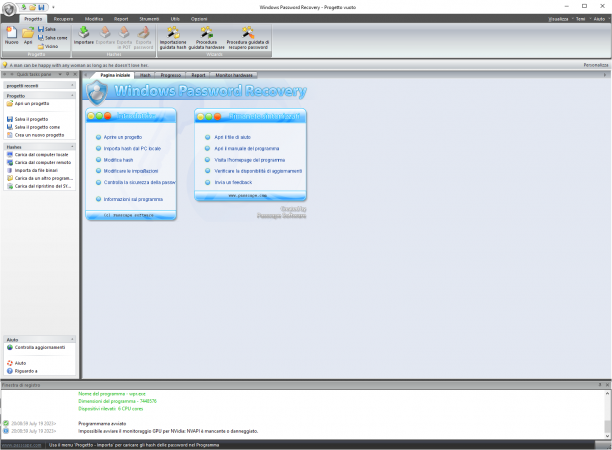Click Salva il progetto in sidebar
The image size is (612, 450).
tap(27, 119)
